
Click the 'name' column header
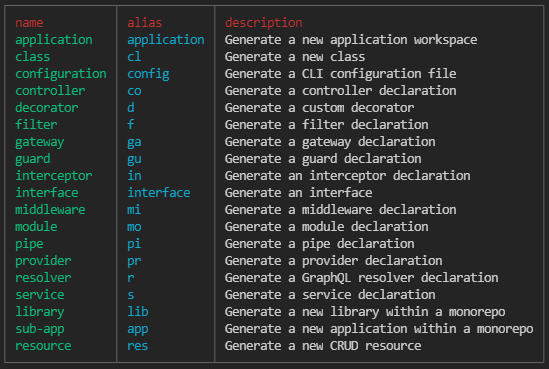[29, 23]
